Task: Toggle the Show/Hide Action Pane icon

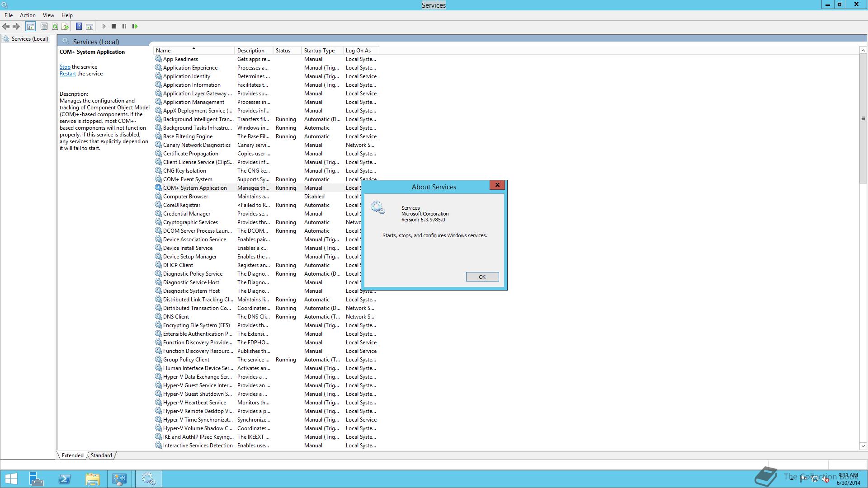Action: [90, 26]
